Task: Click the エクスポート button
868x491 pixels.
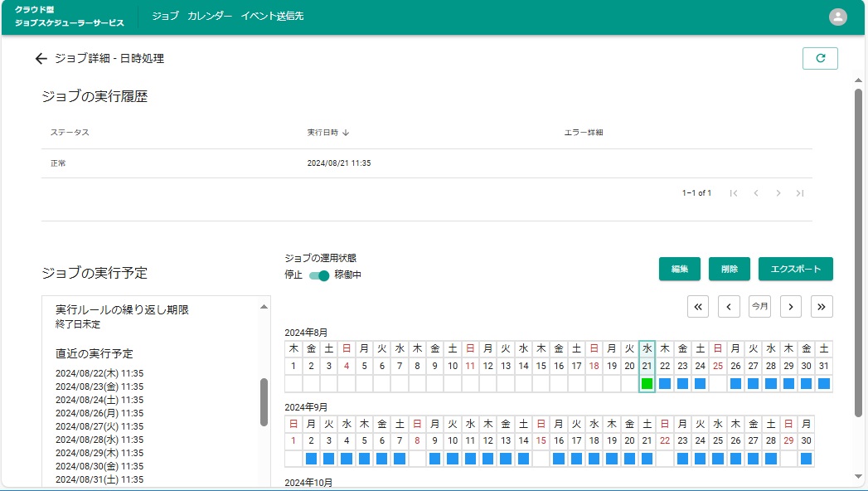Action: pyautogui.click(x=795, y=269)
